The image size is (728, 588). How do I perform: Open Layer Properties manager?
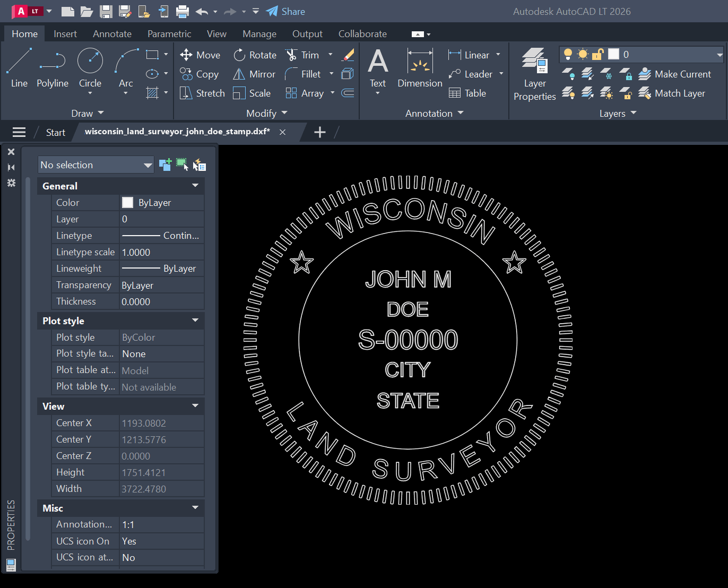(534, 74)
